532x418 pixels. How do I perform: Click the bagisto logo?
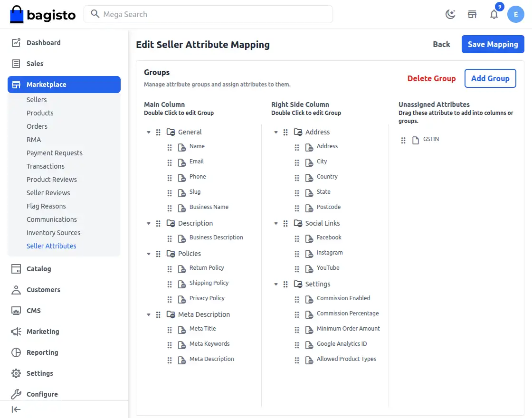click(42, 14)
